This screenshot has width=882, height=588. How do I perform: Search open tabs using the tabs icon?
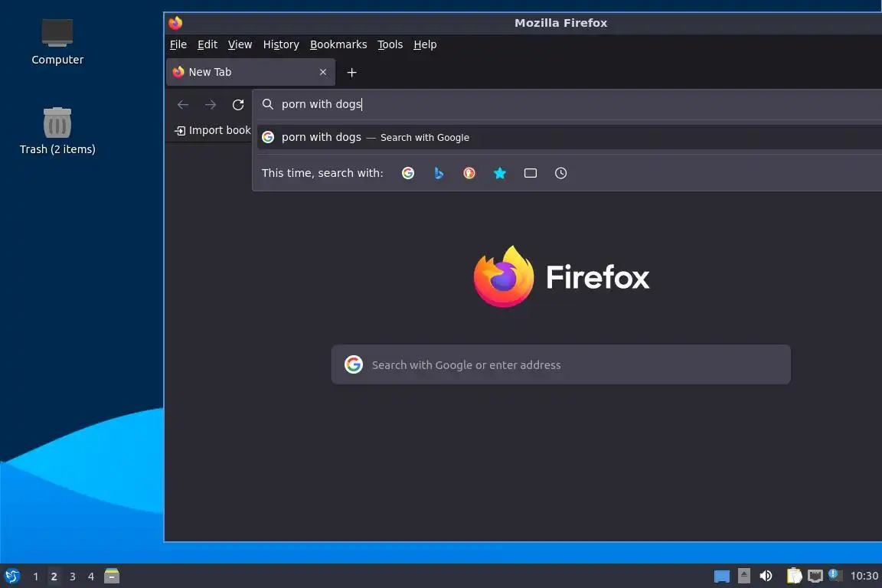[x=531, y=173]
